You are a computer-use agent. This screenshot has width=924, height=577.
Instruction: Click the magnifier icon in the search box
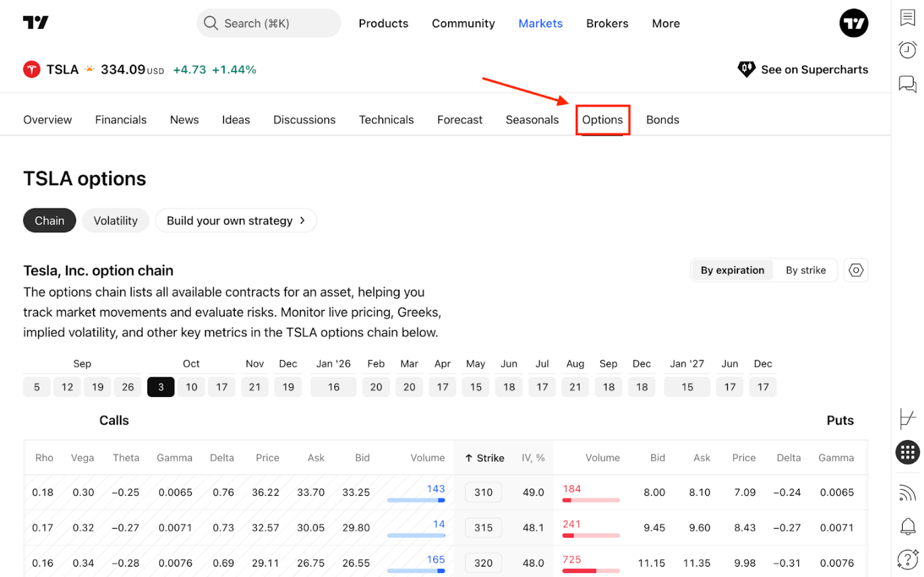point(210,23)
